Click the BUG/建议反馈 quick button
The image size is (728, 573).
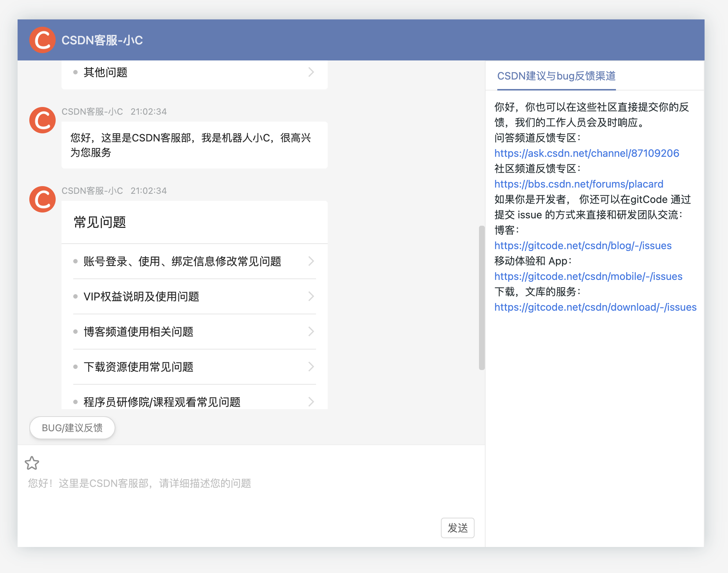coord(72,428)
